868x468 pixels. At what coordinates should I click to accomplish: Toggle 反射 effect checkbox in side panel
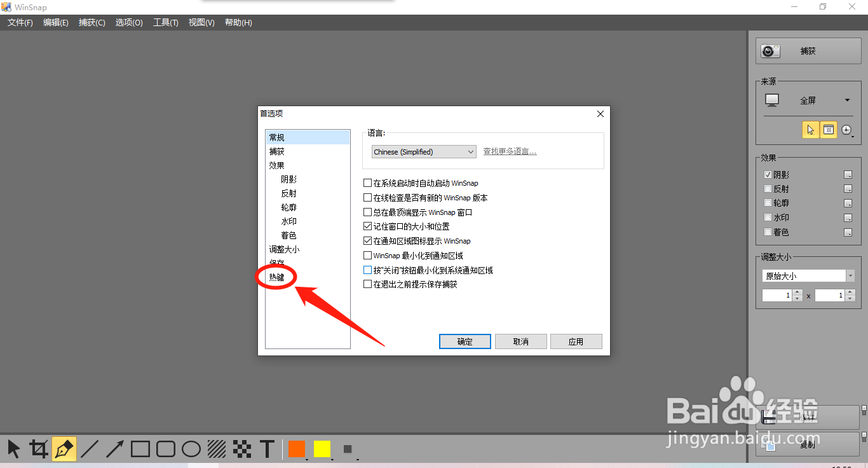[768, 189]
